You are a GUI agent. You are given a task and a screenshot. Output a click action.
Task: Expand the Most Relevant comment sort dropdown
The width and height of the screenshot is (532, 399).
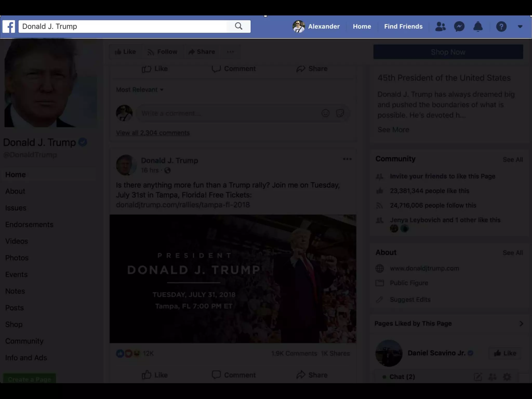click(x=140, y=90)
